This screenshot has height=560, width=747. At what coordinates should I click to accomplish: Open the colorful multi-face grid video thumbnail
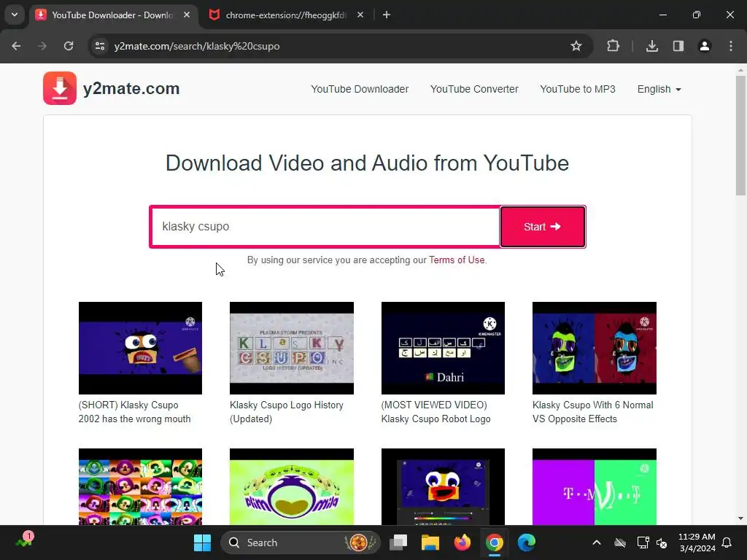pos(140,486)
